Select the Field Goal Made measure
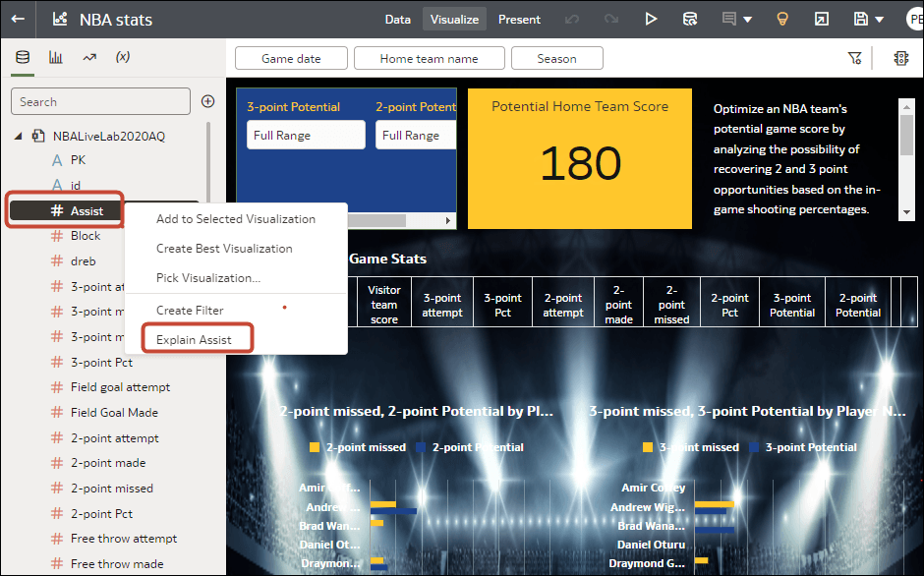 tap(114, 413)
